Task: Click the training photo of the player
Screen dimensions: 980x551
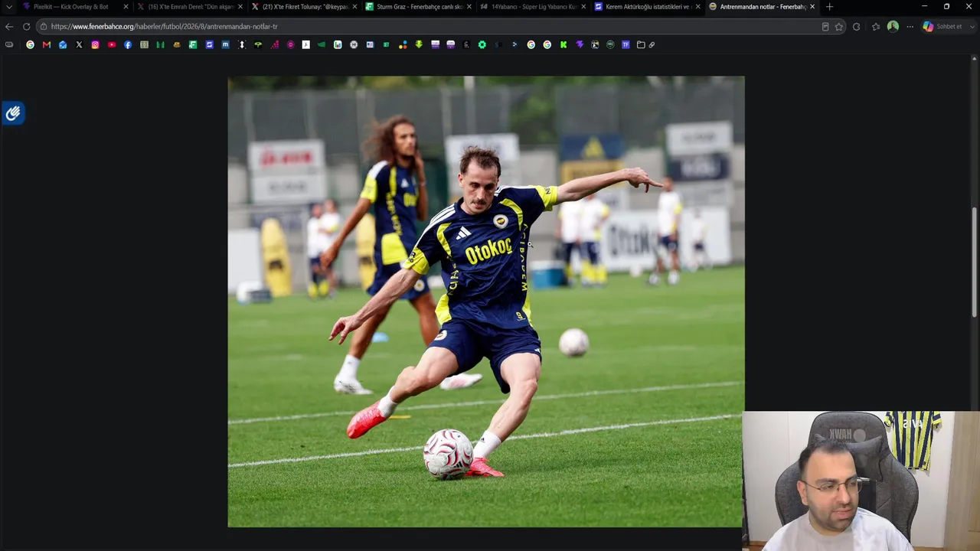Action: (x=485, y=302)
